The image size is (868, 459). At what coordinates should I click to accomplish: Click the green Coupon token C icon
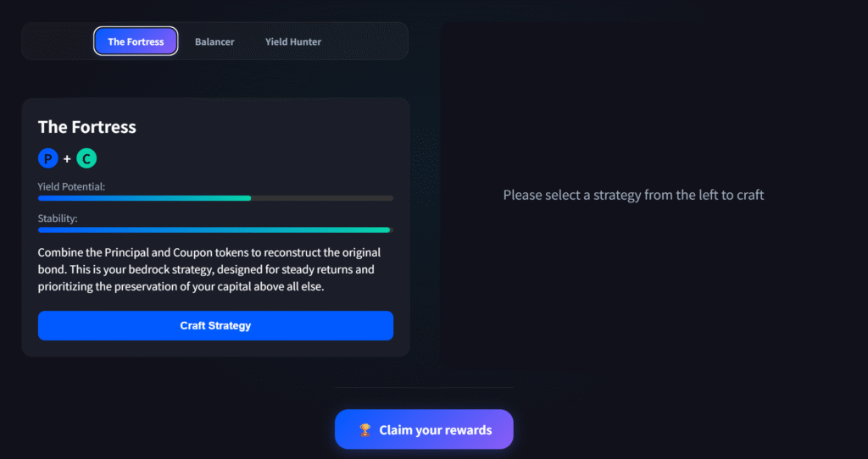(86, 158)
